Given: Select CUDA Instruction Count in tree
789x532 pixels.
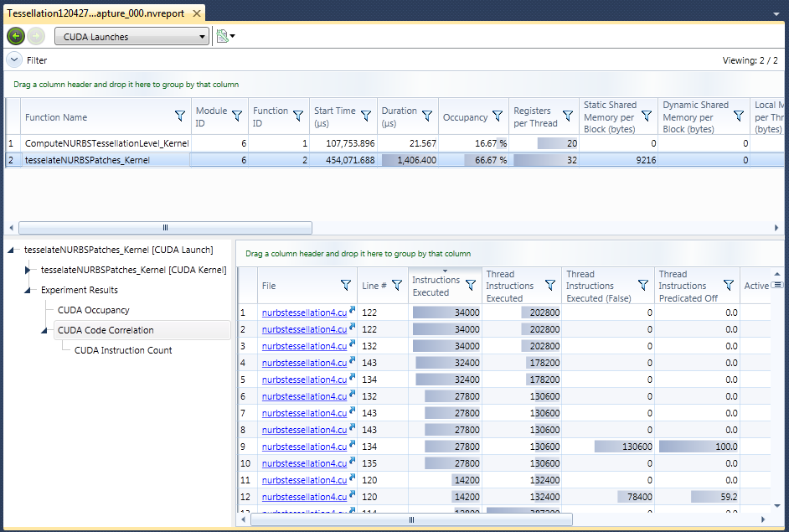Looking at the screenshot, I should pyautogui.click(x=123, y=350).
